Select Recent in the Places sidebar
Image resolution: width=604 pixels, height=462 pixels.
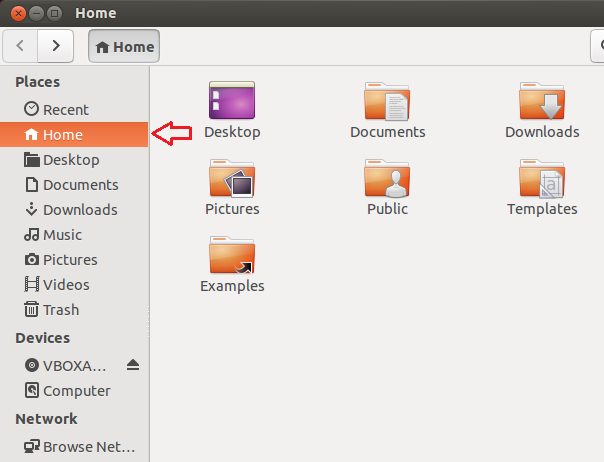[x=74, y=110]
